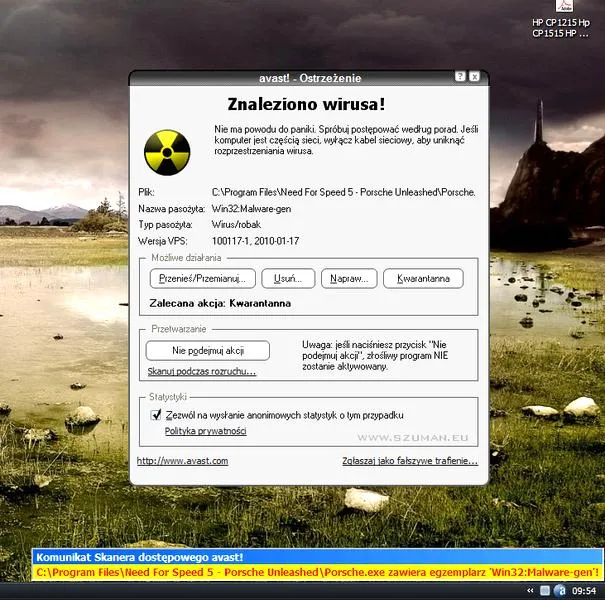Screen dimensions: 605x600
Task: Click the Przenieś/Przemianuj... button
Action: [x=203, y=278]
